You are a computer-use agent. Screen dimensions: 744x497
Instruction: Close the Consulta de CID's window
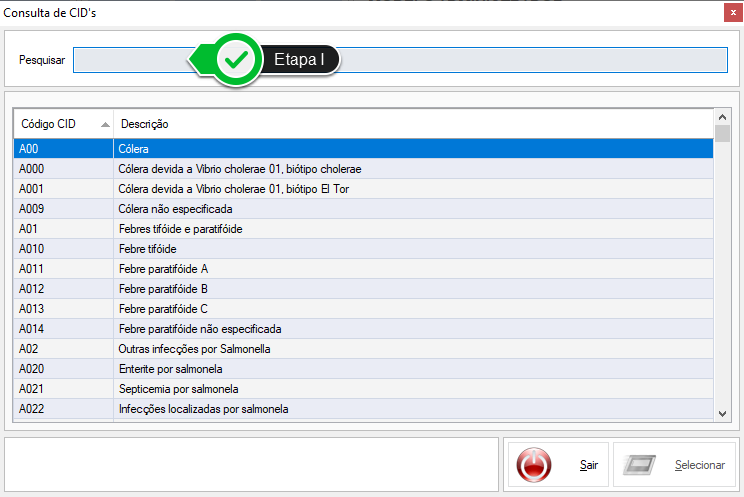[730, 13]
